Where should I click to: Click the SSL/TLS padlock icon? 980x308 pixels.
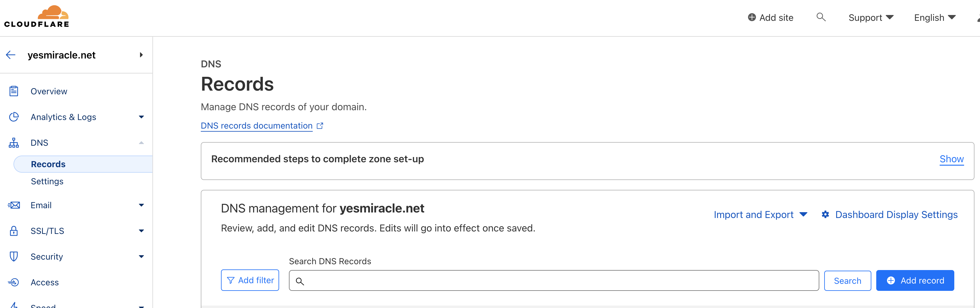(x=14, y=231)
